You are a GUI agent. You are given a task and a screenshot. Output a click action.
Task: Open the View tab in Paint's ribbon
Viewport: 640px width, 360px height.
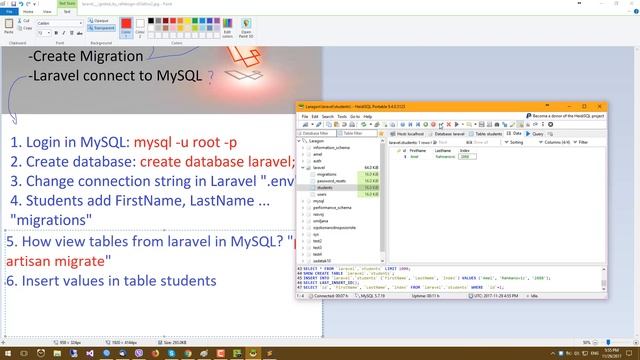47,12
